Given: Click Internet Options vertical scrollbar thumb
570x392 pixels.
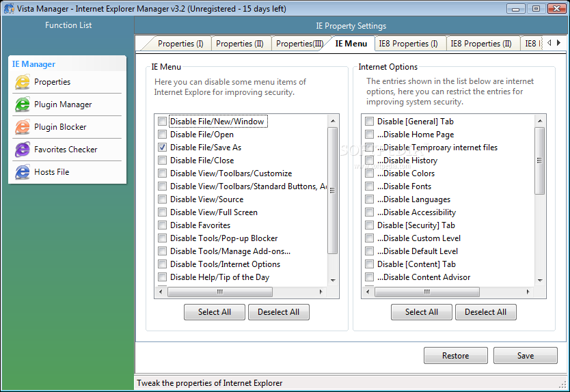Looking at the screenshot, I should click(x=540, y=160).
